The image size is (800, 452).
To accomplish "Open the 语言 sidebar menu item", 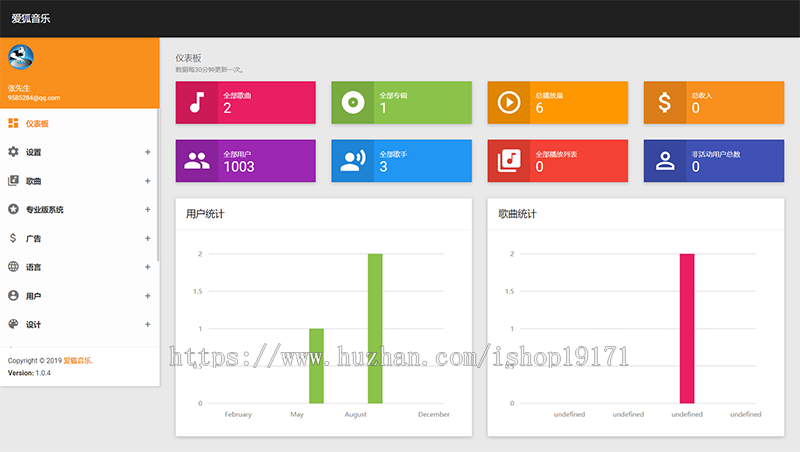I will pos(79,267).
